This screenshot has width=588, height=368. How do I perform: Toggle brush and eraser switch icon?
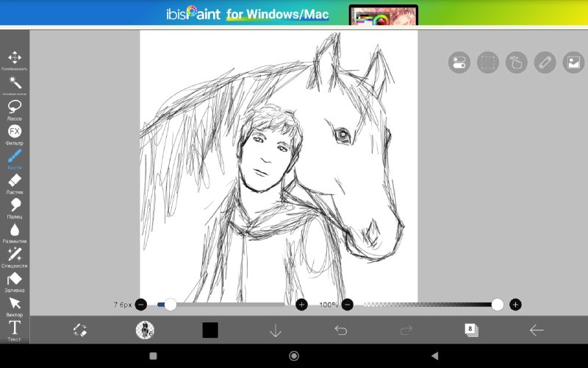[80, 330]
